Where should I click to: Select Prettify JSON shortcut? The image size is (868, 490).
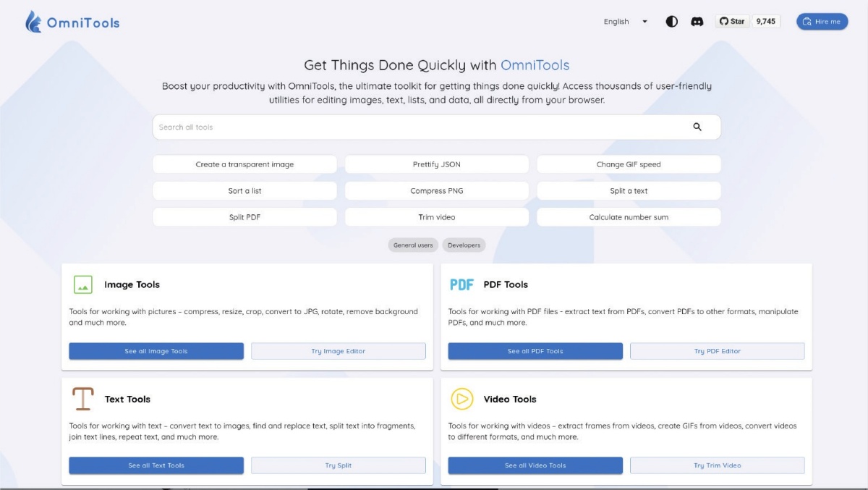436,164
